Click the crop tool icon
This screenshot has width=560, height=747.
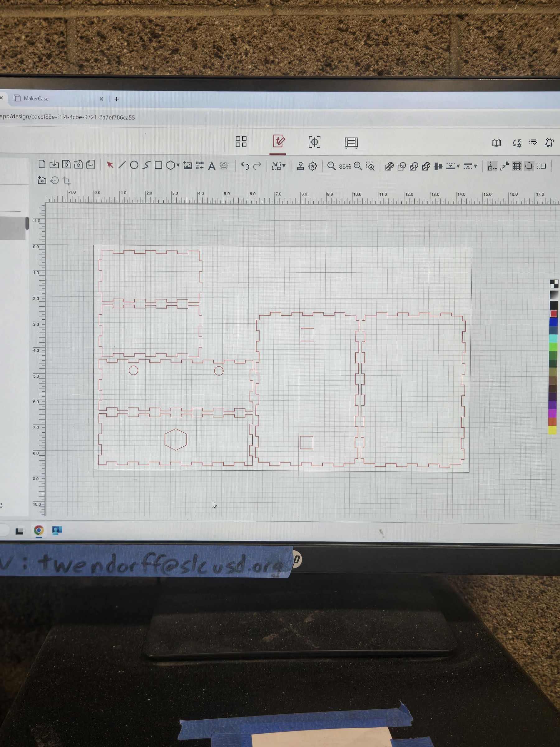point(67,181)
